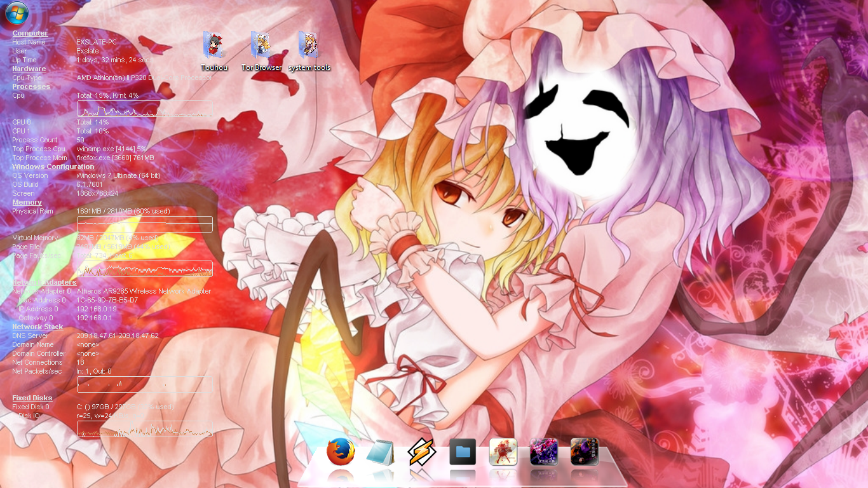Select the Processes section heading
This screenshot has height=488, width=868.
pyautogui.click(x=31, y=86)
